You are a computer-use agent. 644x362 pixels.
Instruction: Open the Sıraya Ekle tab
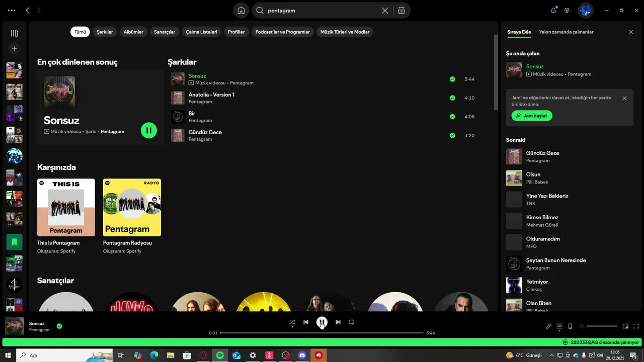click(x=519, y=32)
